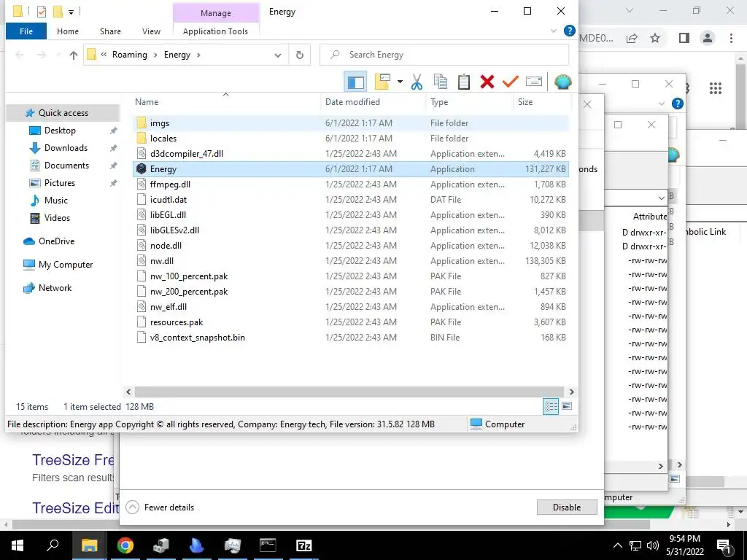Screen dimensions: 747x560
Task: Click the Rename toolbar icon
Action: tap(533, 82)
